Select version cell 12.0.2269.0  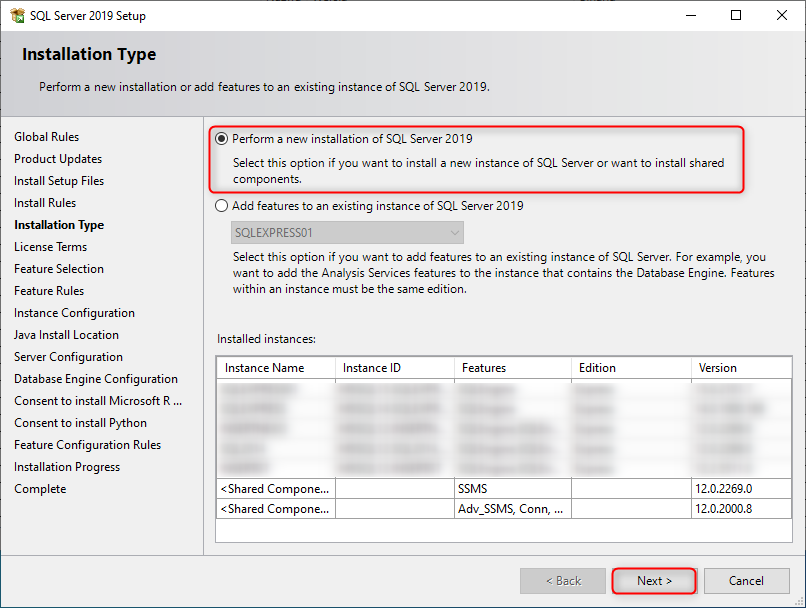tap(741, 489)
